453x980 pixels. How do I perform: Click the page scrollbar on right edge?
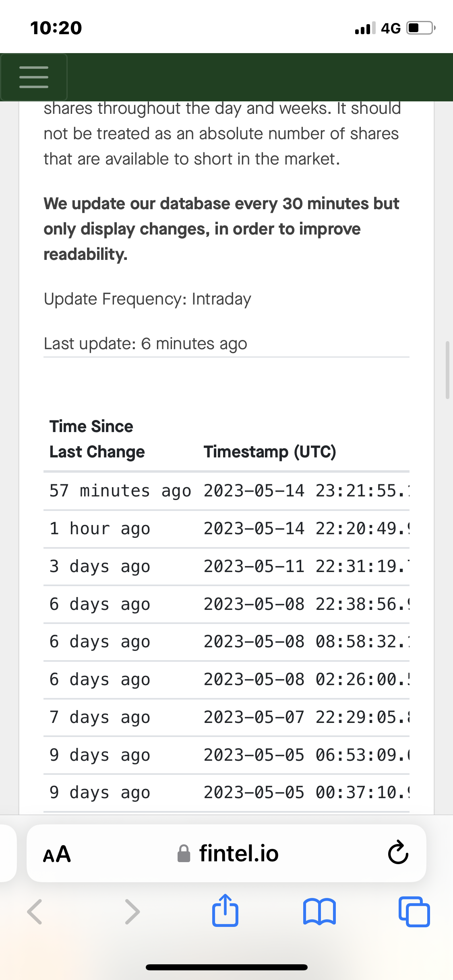[x=447, y=370]
